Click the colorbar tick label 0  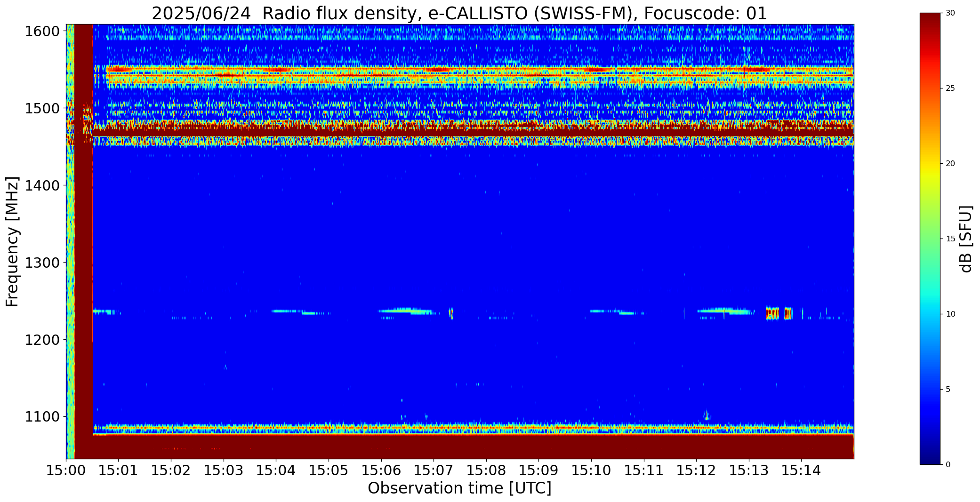click(948, 465)
